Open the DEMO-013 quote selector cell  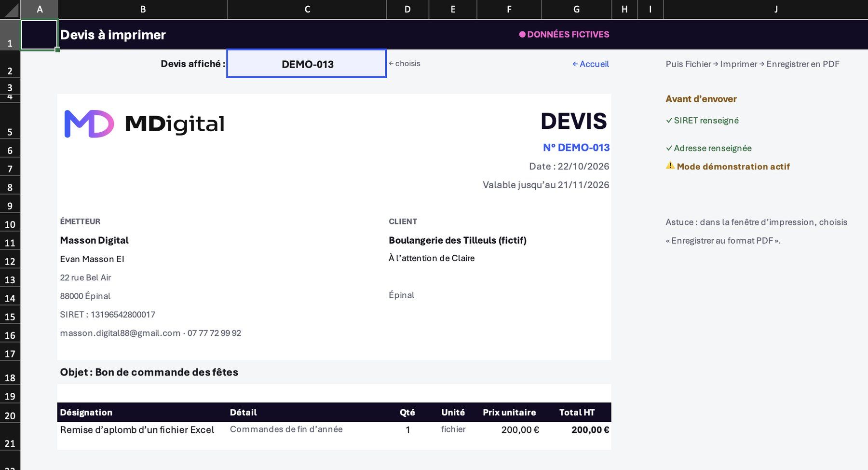[x=307, y=64]
